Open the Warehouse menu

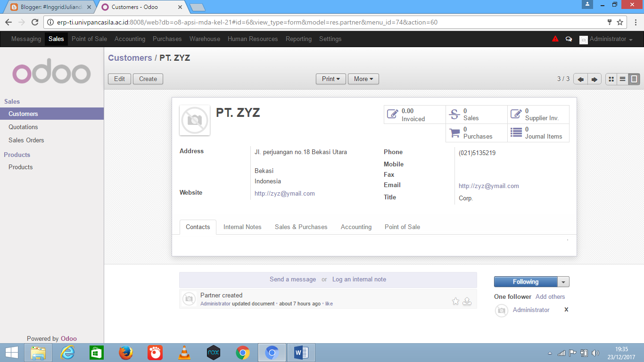click(x=205, y=39)
